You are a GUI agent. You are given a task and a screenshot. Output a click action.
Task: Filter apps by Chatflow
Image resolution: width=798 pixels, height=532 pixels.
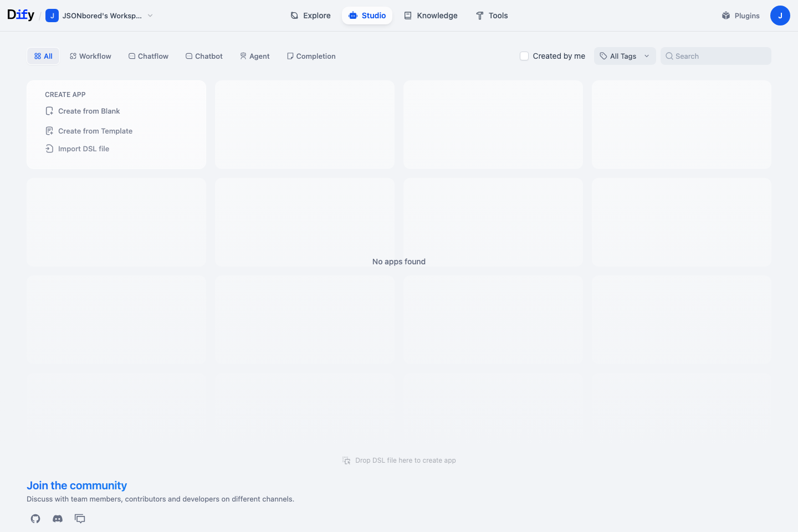click(x=149, y=56)
